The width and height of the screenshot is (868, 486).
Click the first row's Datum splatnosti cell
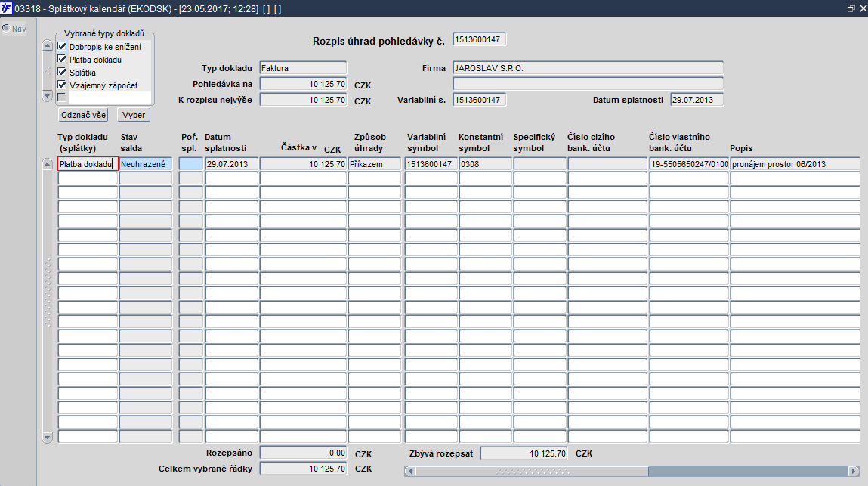pyautogui.click(x=231, y=164)
